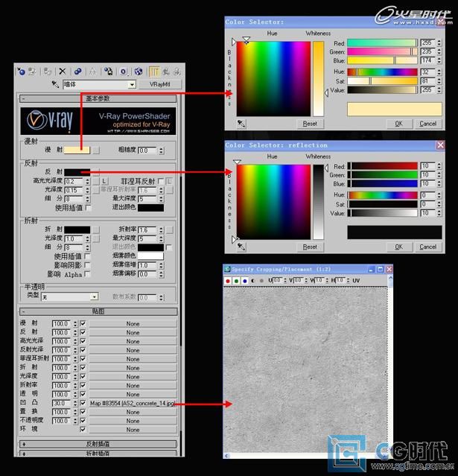Image resolution: width=458 pixels, height=476 pixels.
Task: Toggle 使用插值 checkbox under 反射 section
Action: tap(89, 208)
